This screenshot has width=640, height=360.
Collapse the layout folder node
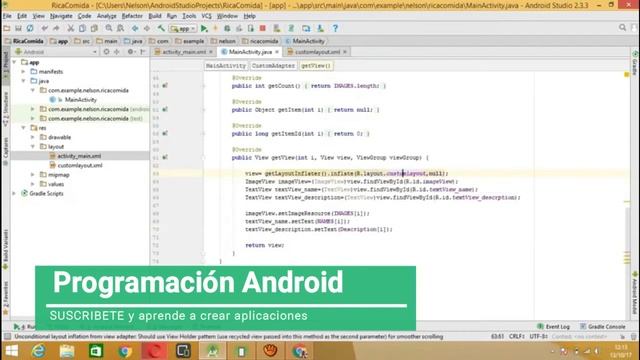coord(33,147)
